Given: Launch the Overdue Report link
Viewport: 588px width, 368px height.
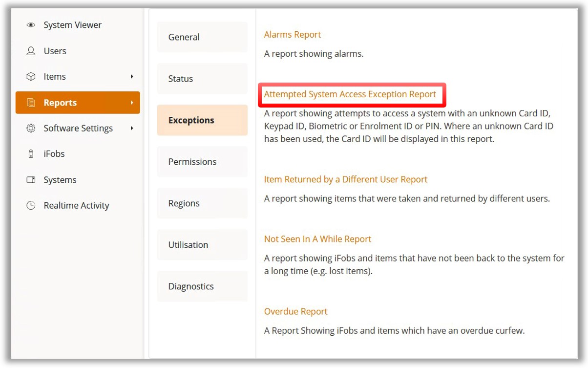Looking at the screenshot, I should pyautogui.click(x=295, y=311).
